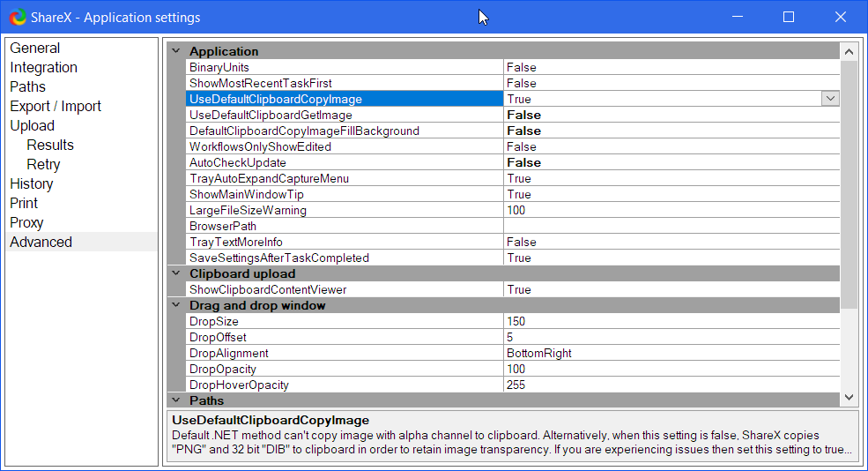The image size is (868, 471).
Task: Switch to the Paths section in sidebar
Action: coord(27,87)
